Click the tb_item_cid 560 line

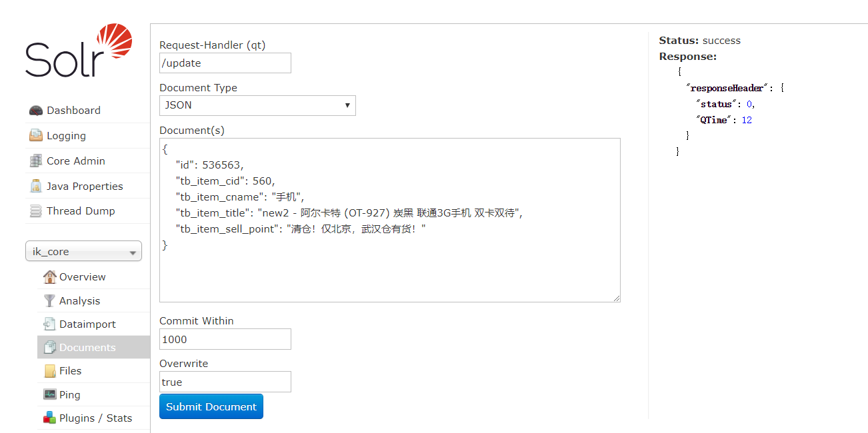[225, 181]
